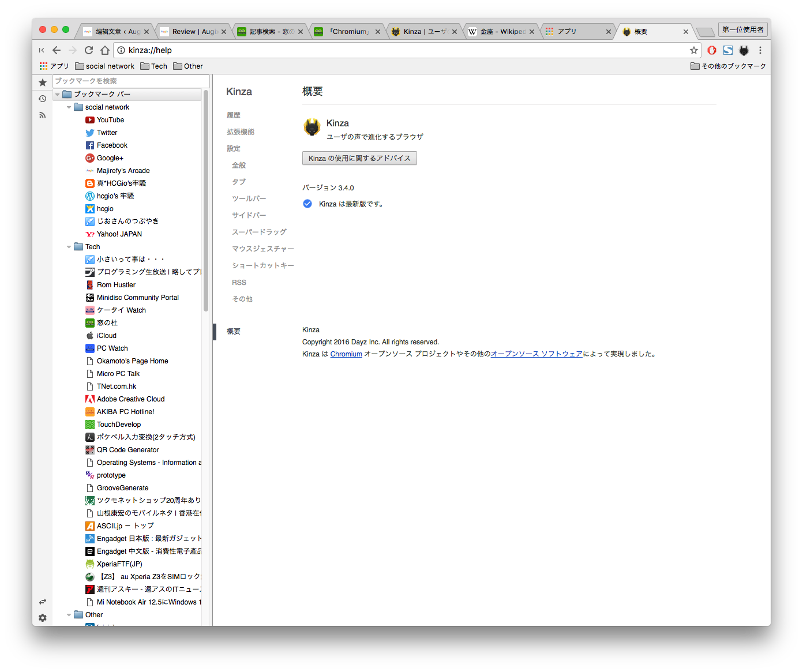Follow the Chromium link

pos(346,354)
